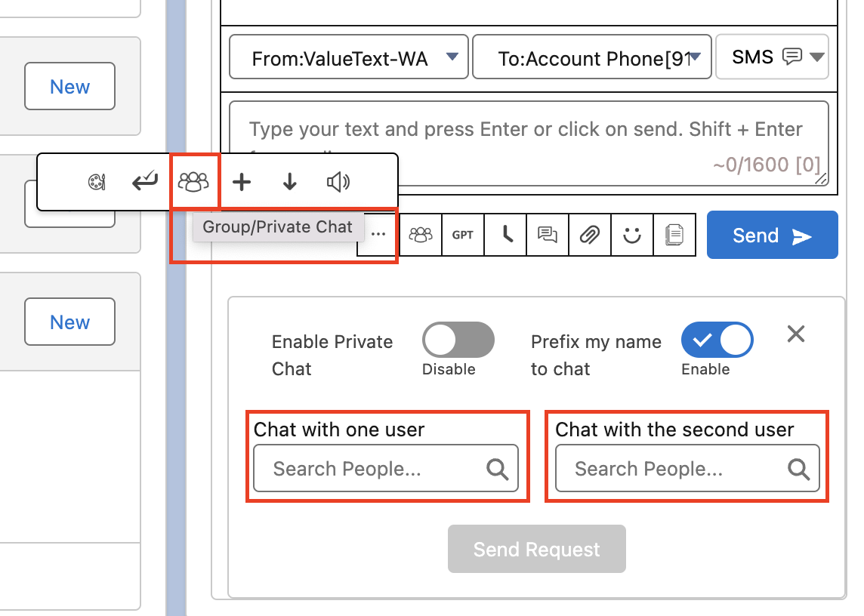Click the speaker sound icon in popup toolbar
The width and height of the screenshot is (864, 616).
pos(338,182)
